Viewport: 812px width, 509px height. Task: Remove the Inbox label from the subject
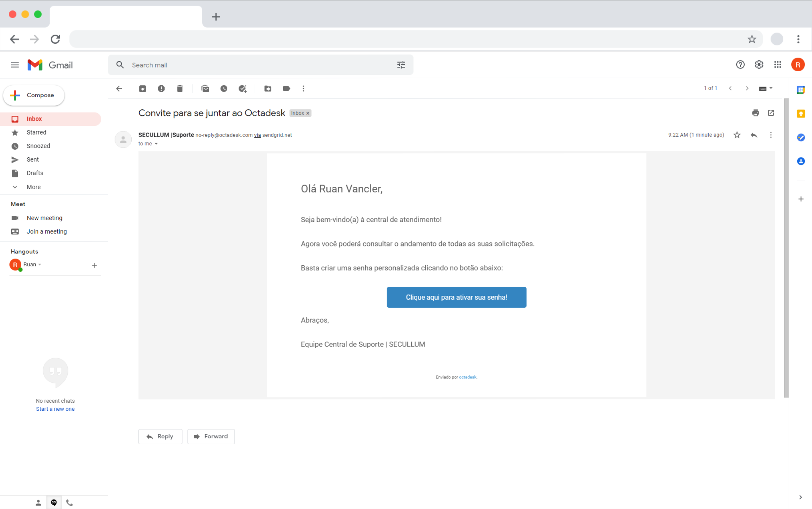308,113
